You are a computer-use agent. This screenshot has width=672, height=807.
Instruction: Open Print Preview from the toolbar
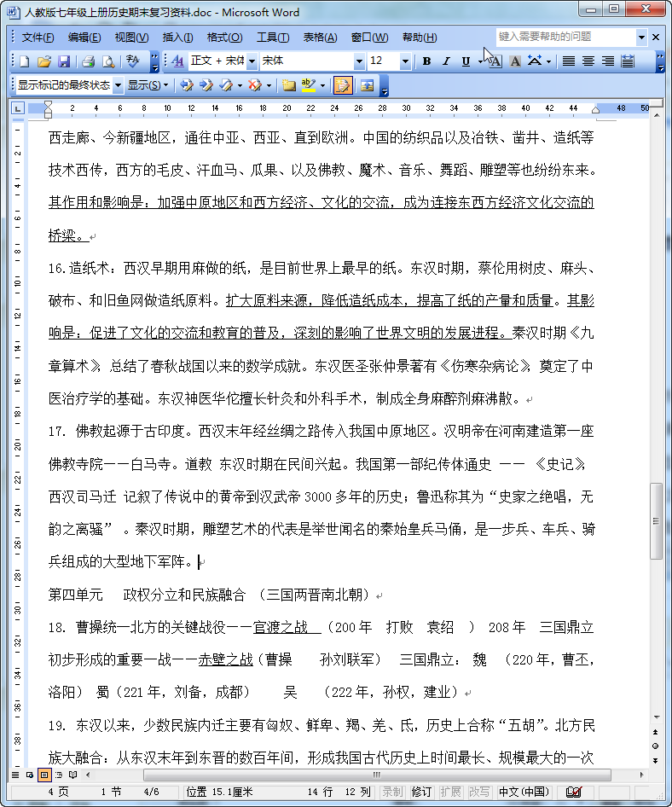pyautogui.click(x=108, y=61)
